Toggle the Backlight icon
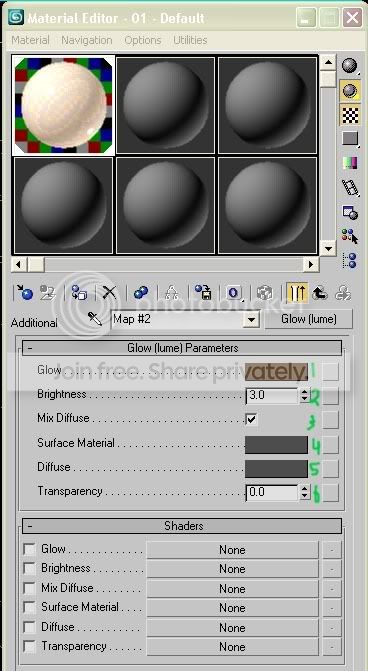The height and width of the screenshot is (671, 368). 350,90
